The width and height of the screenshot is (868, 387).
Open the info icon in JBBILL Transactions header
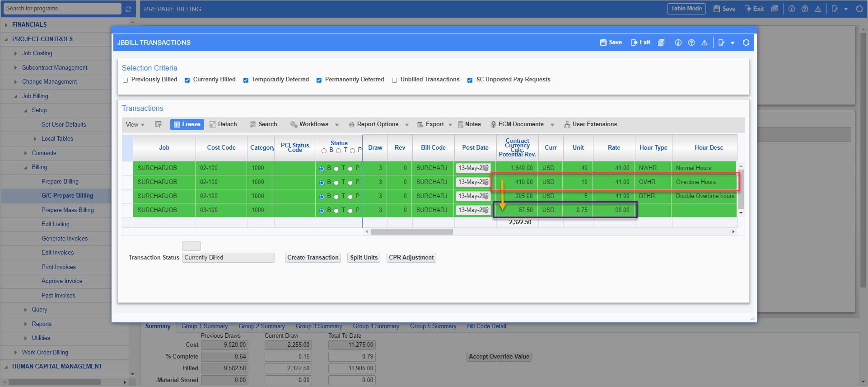coord(678,42)
